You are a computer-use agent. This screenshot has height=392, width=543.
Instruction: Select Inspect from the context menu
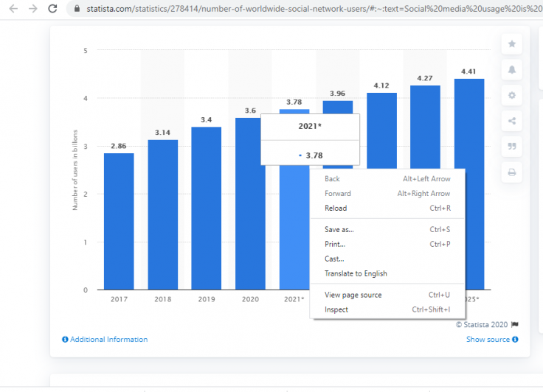(387, 309)
